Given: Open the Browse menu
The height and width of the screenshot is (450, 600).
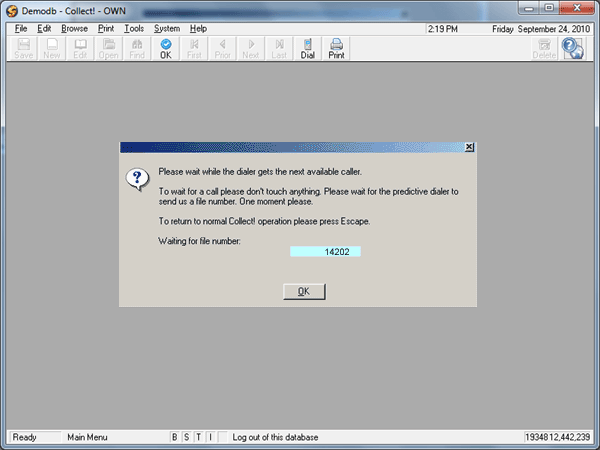Looking at the screenshot, I should [x=74, y=29].
